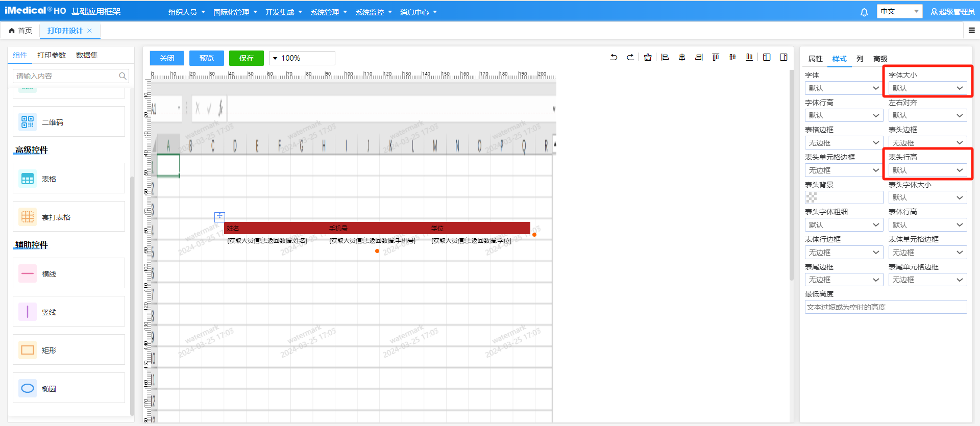This screenshot has width=980, height=426.
Task: Click the green 保存 button
Action: (x=246, y=58)
